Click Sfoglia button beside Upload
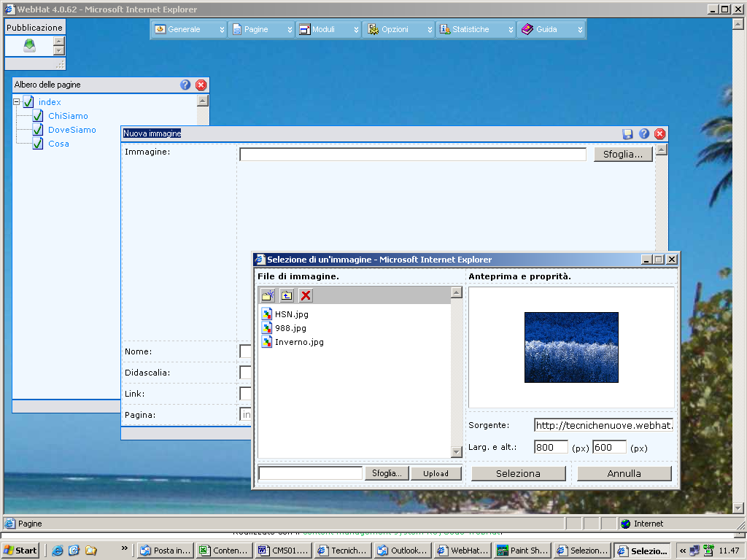747x560 pixels. pyautogui.click(x=387, y=473)
